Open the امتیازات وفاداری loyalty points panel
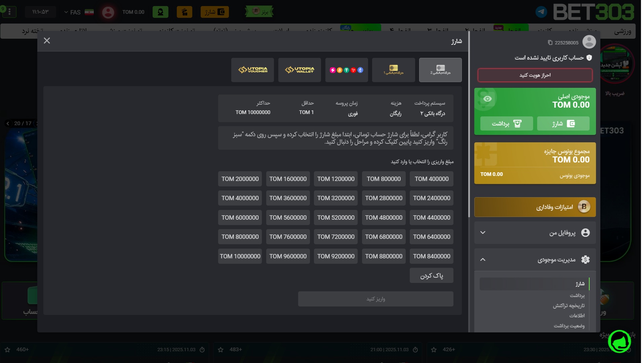The image size is (644, 363). pos(534,207)
